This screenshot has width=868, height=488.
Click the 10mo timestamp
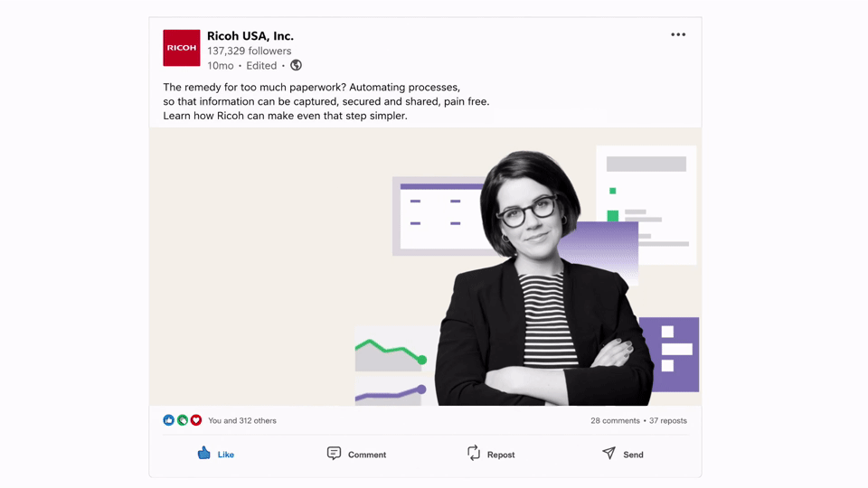(x=221, y=66)
